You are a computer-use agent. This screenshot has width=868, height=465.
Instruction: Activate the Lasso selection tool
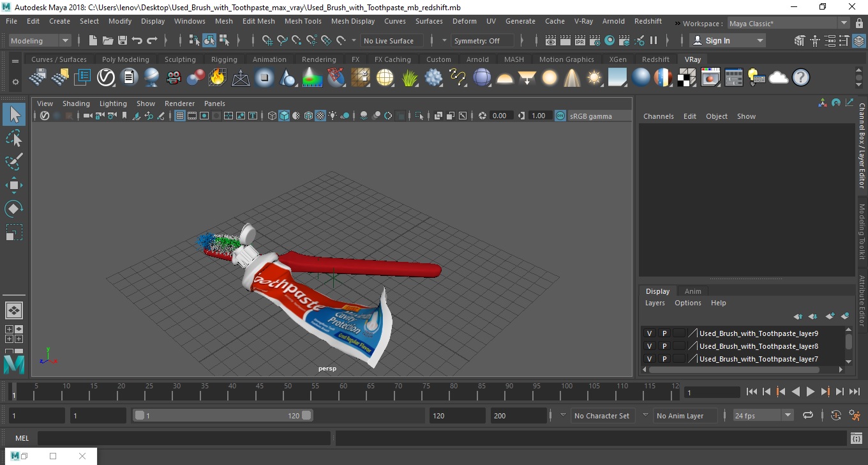(x=14, y=139)
